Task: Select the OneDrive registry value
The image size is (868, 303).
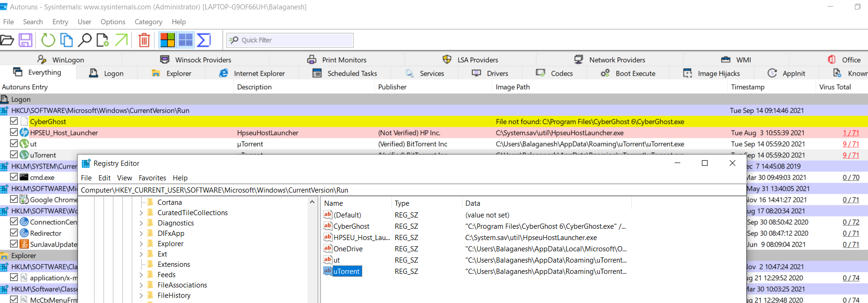Action: (x=348, y=249)
